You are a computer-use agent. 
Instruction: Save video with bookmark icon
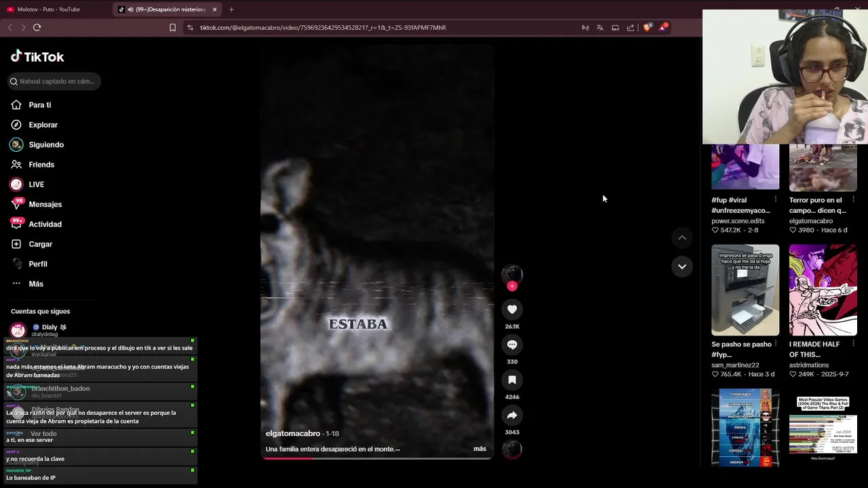tap(512, 380)
